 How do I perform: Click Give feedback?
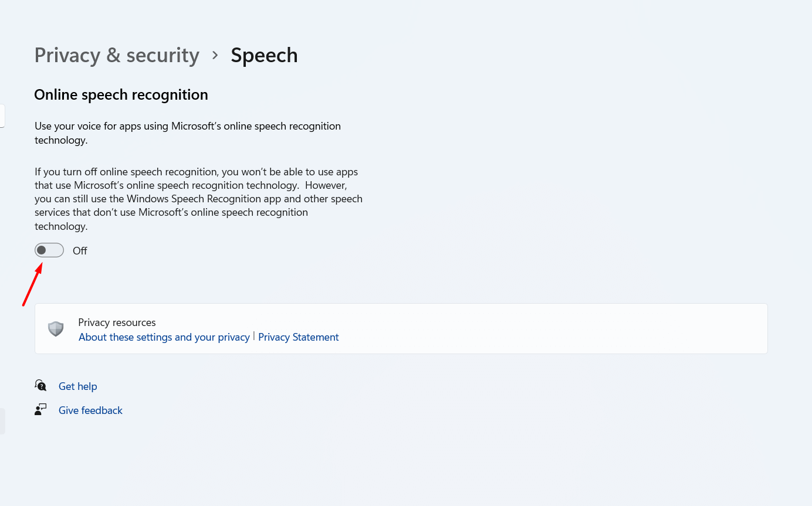pos(90,410)
